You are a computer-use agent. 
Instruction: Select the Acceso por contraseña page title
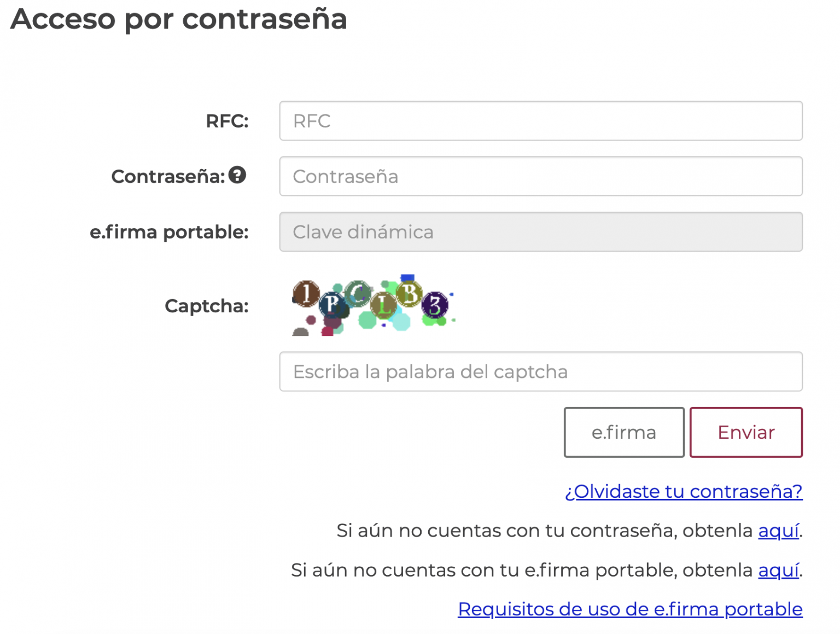click(179, 20)
